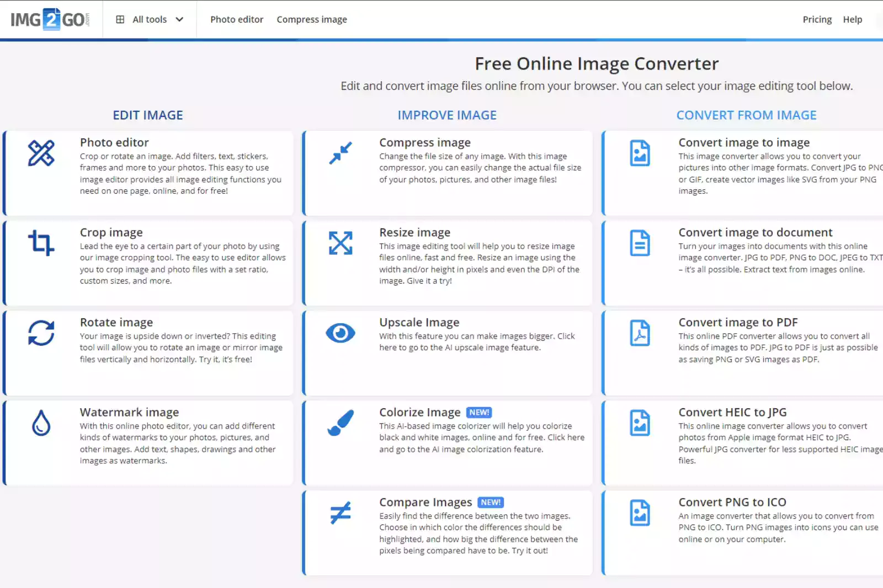Select the Colorize Image paintbrush icon

[340, 423]
